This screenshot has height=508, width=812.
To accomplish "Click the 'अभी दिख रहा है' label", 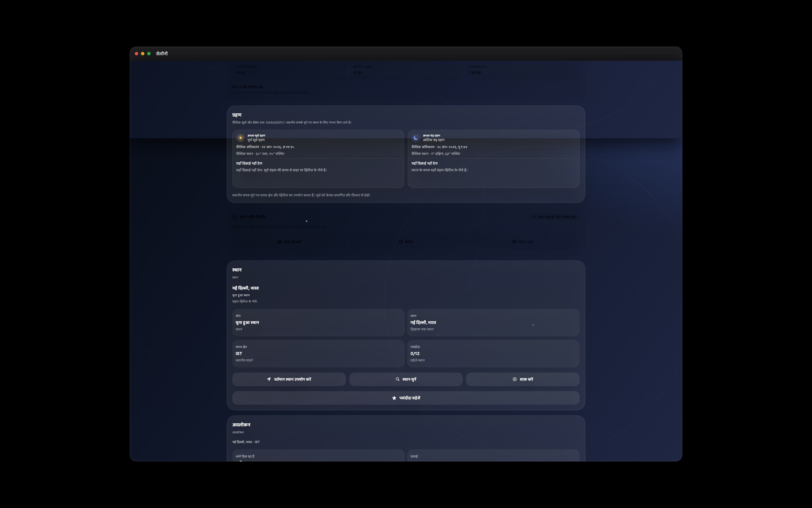I will point(245,457).
